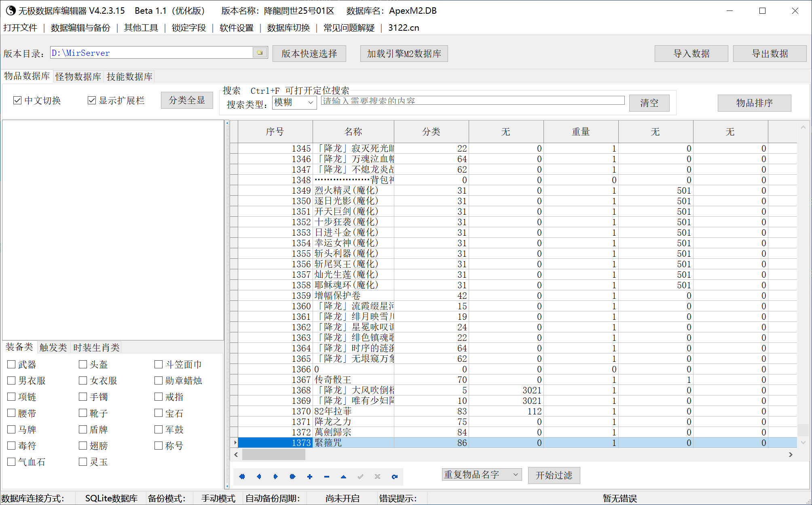The width and height of the screenshot is (812, 505).
Task: Click the 导入数据 button
Action: 691,53
